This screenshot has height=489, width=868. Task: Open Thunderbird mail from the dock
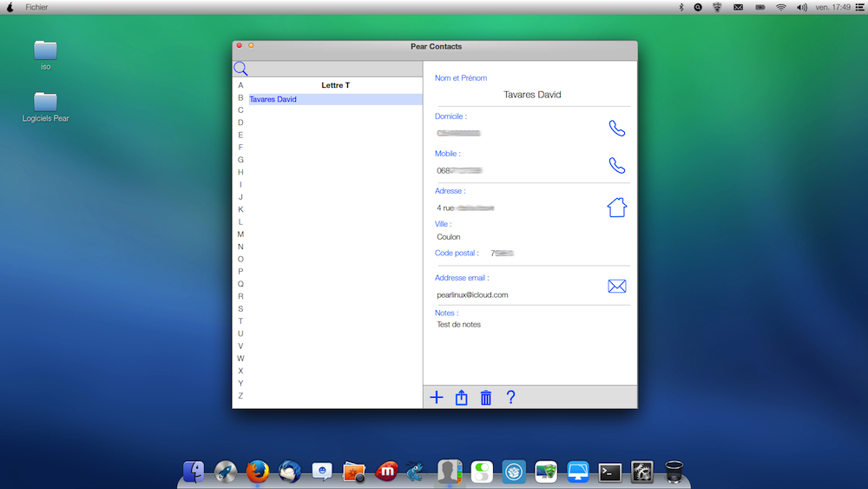pyautogui.click(x=290, y=472)
